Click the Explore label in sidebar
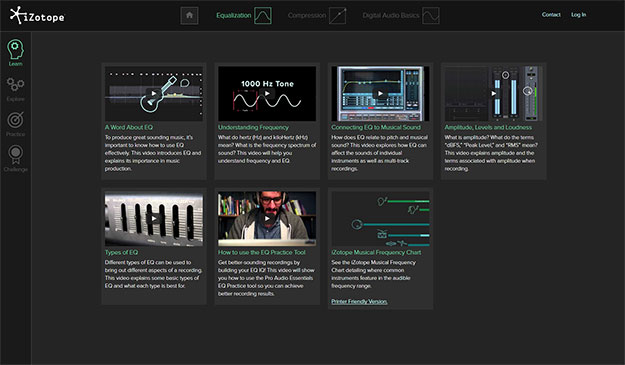The image size is (625, 365). click(15, 99)
